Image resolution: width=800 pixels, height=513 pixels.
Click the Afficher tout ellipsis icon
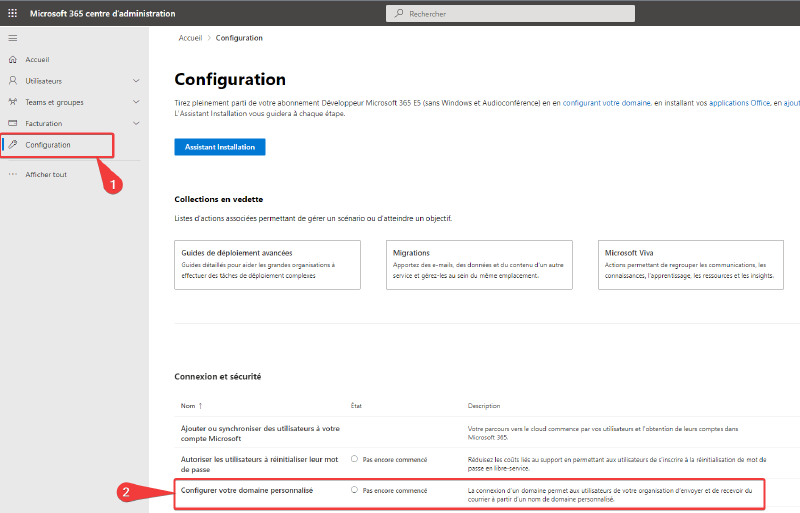[x=13, y=174]
